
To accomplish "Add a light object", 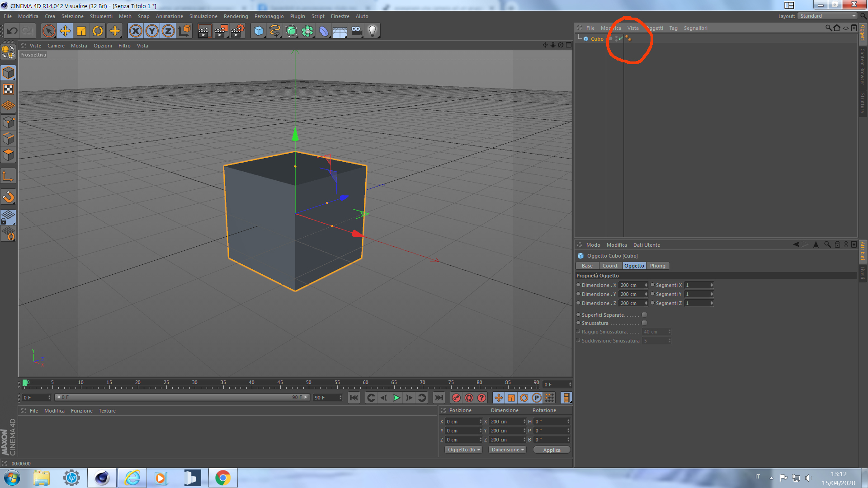I will 373,31.
